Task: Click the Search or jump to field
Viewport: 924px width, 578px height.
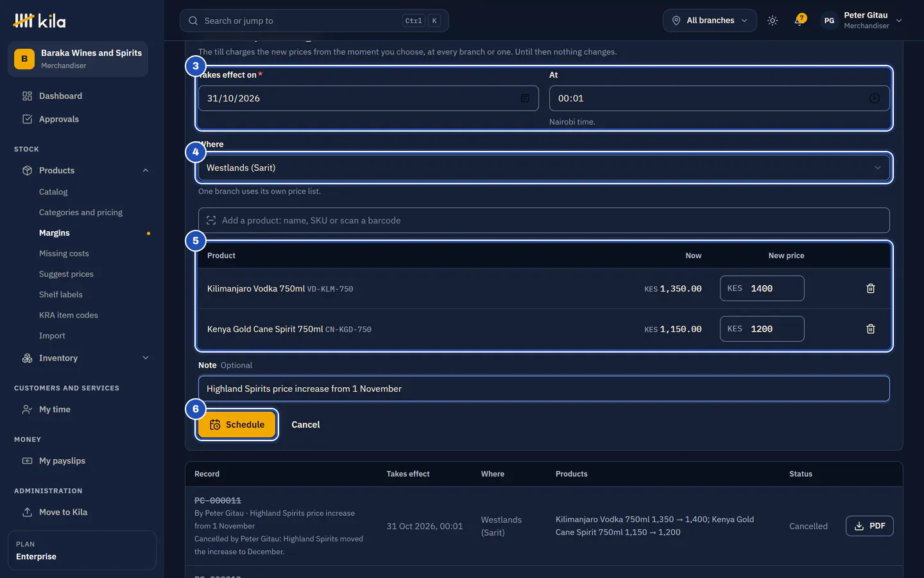Action: click(314, 21)
